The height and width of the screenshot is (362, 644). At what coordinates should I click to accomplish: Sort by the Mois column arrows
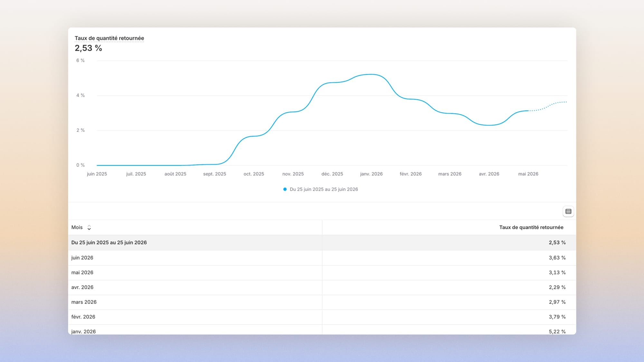pos(89,227)
